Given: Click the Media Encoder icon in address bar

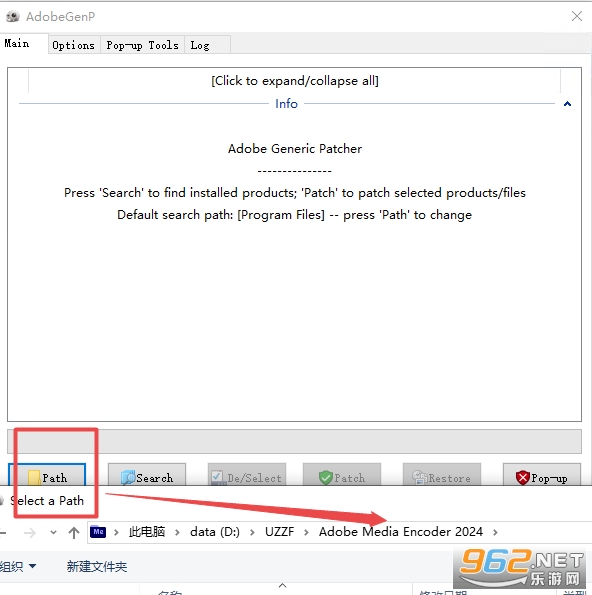Looking at the screenshot, I should (x=98, y=532).
